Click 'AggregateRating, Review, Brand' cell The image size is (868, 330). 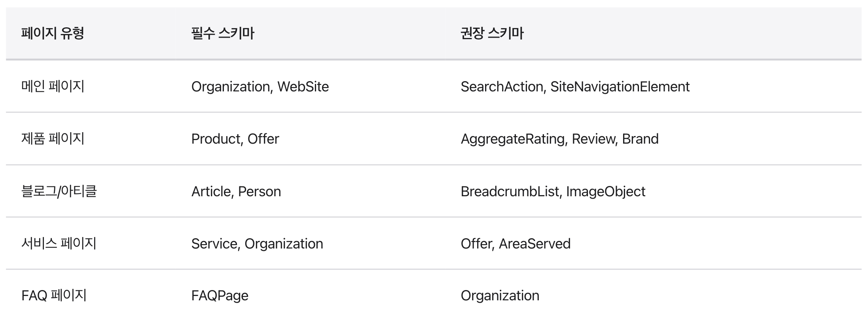click(559, 139)
